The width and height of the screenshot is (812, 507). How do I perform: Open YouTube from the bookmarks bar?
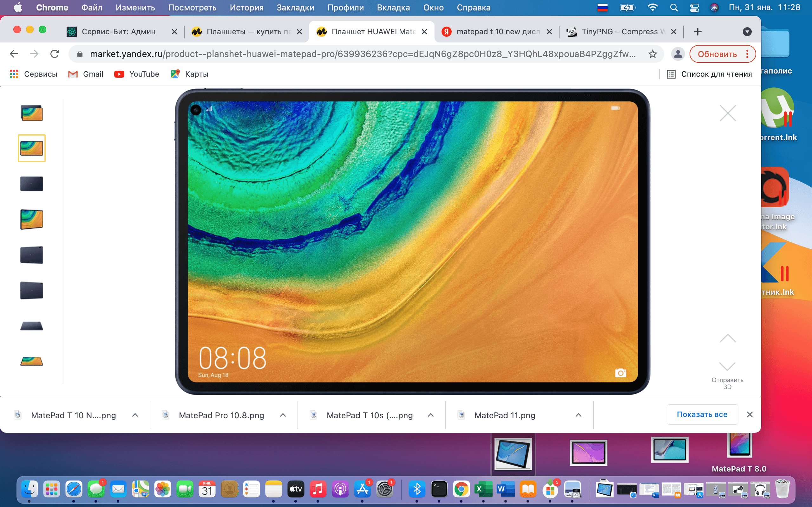pos(137,74)
